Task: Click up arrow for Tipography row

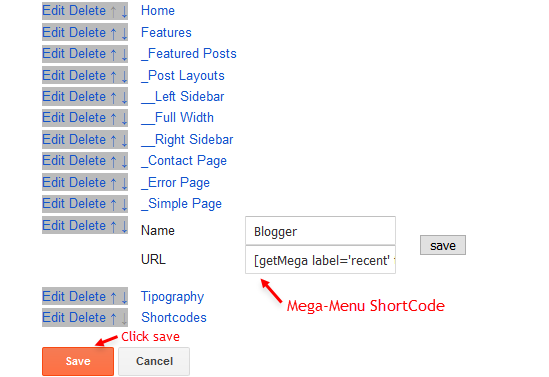Action: coord(113,297)
